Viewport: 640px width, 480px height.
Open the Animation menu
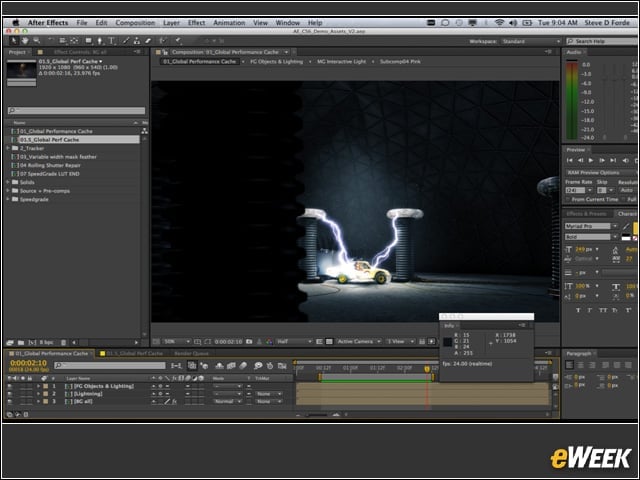(229, 23)
